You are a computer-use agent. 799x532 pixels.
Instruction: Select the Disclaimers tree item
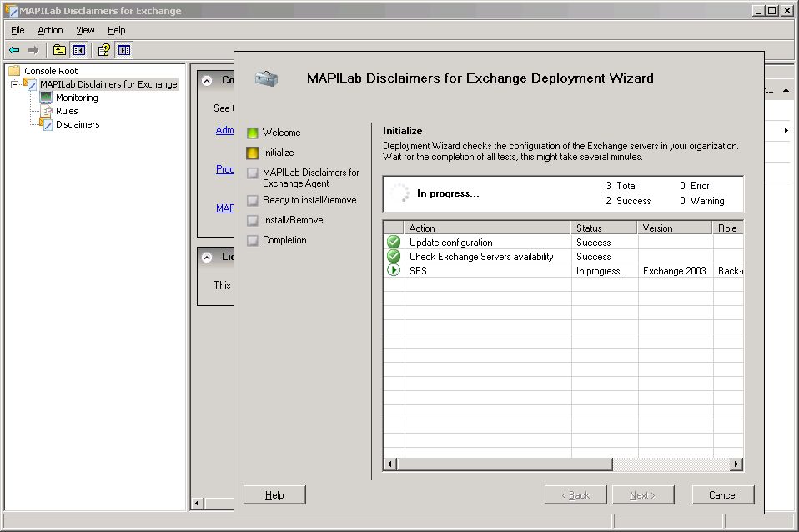[78, 123]
